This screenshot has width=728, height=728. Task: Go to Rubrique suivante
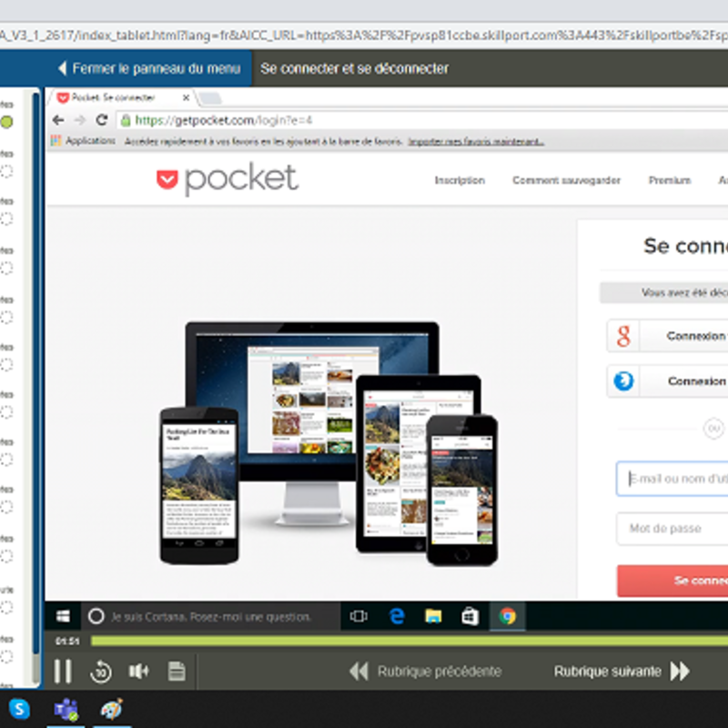[622, 671]
